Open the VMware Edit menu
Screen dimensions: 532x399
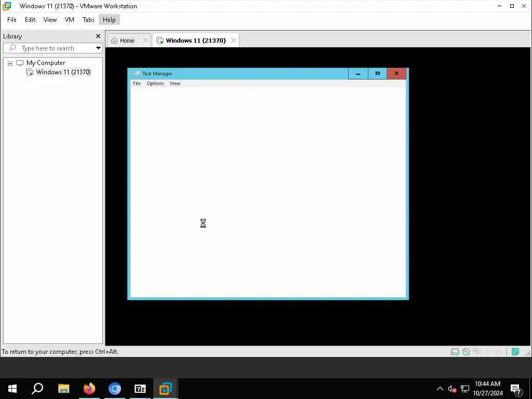pyautogui.click(x=30, y=20)
